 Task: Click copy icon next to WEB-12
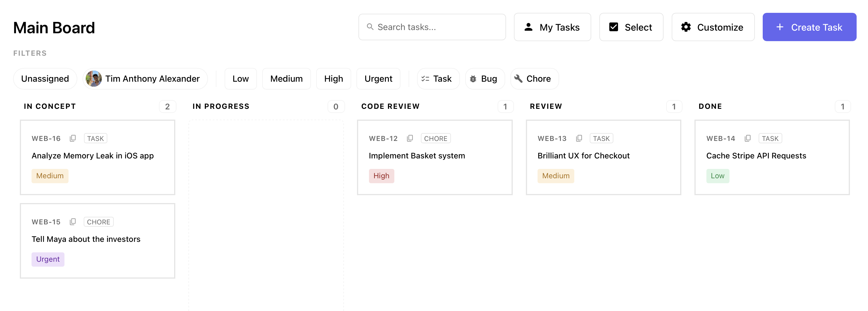410,138
